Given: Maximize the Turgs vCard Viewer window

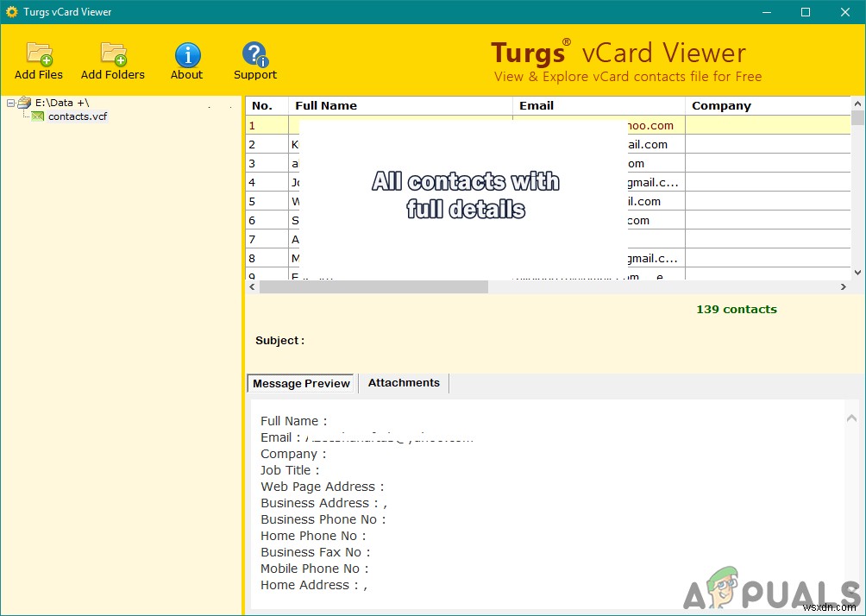Looking at the screenshot, I should click(x=806, y=12).
